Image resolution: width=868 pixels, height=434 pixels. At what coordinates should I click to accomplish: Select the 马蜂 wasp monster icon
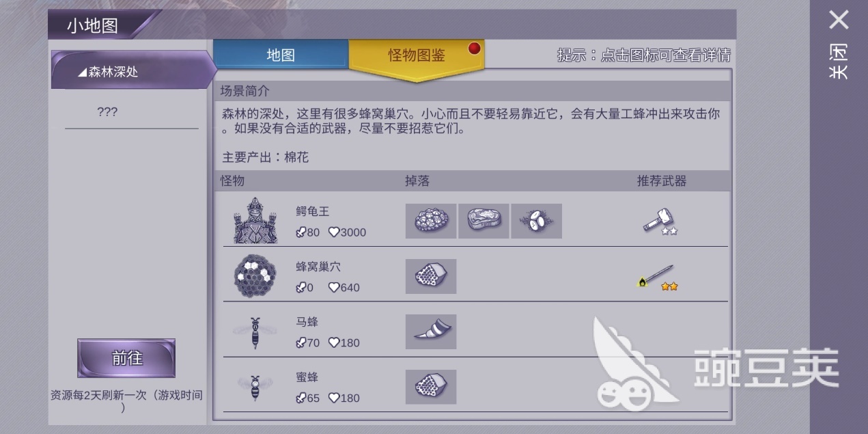coord(255,332)
